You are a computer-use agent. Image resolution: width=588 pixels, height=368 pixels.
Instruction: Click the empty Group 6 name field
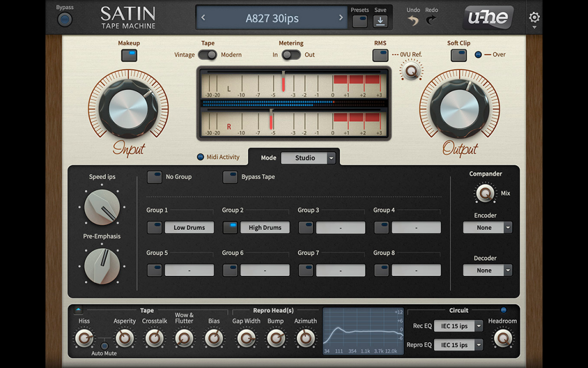click(x=265, y=270)
